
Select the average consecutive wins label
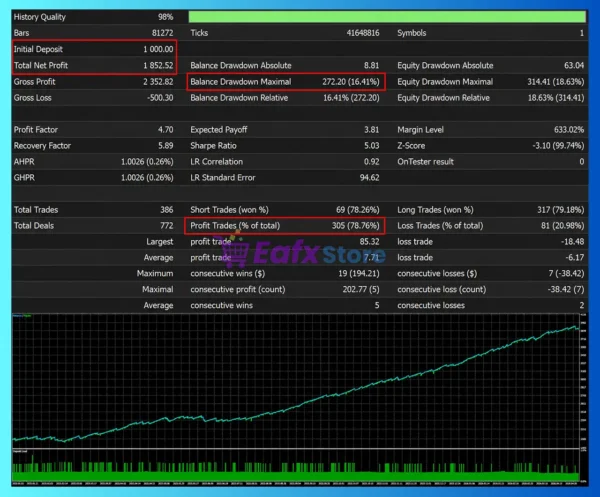click(x=221, y=306)
